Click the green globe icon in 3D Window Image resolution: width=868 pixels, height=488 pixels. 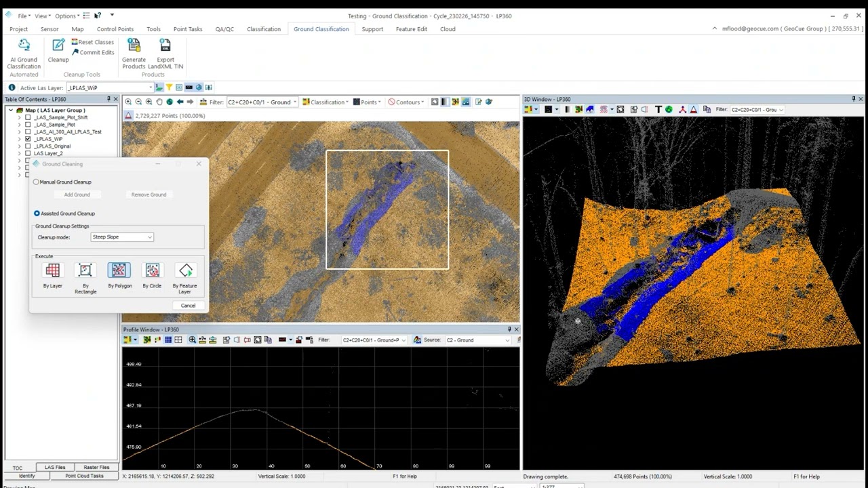[x=669, y=109]
